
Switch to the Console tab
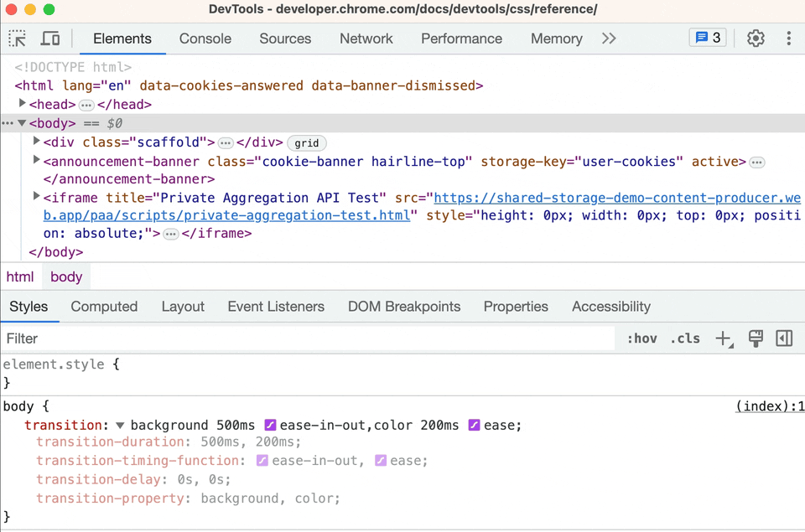click(205, 39)
